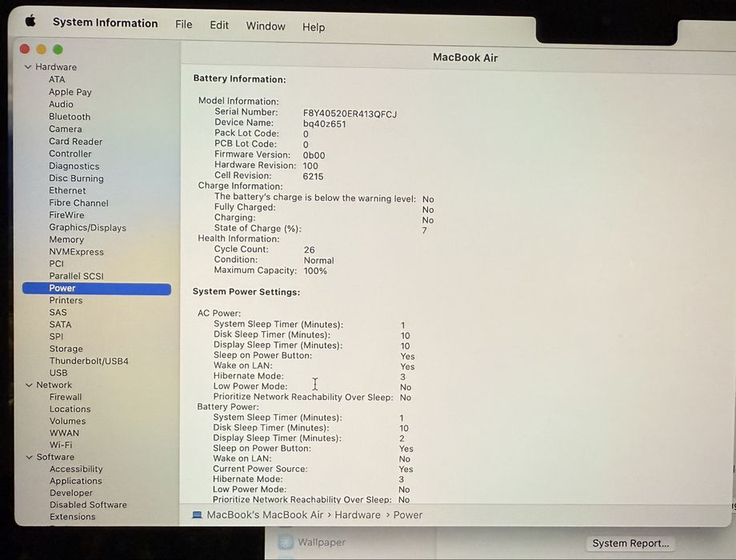Select Accessibility under Software
The width and height of the screenshot is (736, 560).
[x=76, y=469]
